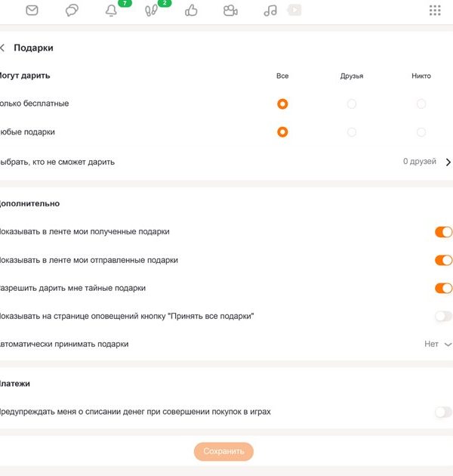453x476 pixels.
Task: Click the thumbs-up marks icon
Action: coord(191,11)
